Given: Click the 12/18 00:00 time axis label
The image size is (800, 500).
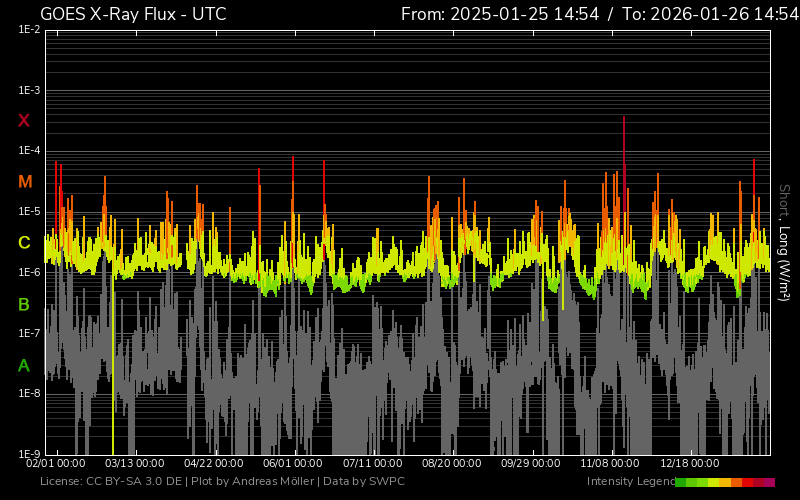Looking at the screenshot, I should tap(690, 463).
